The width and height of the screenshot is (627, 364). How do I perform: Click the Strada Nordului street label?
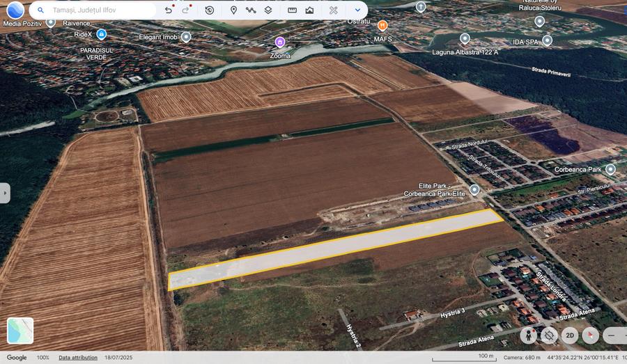470,144
